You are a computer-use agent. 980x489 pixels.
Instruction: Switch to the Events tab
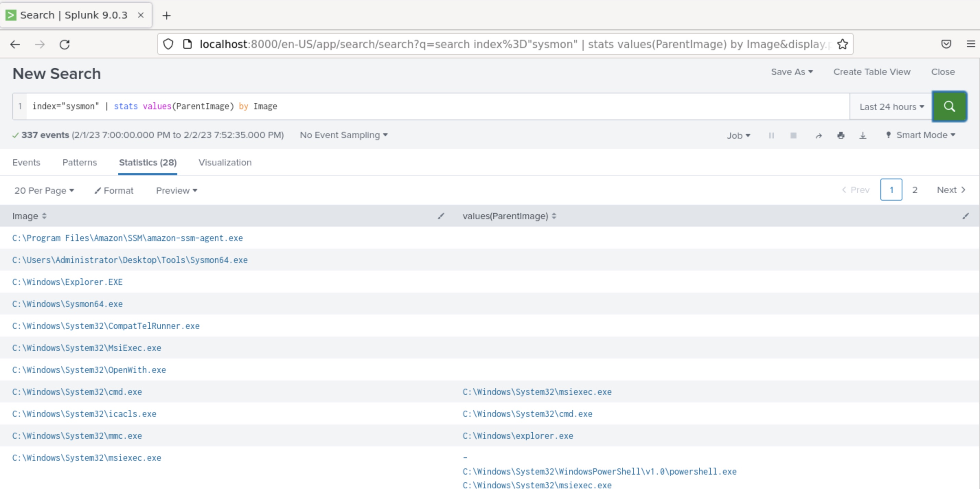point(26,162)
